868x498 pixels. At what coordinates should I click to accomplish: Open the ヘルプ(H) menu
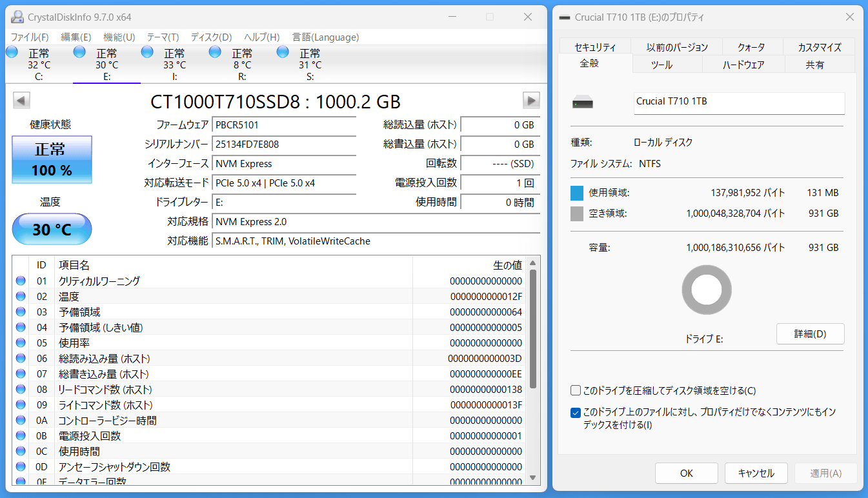click(x=262, y=37)
